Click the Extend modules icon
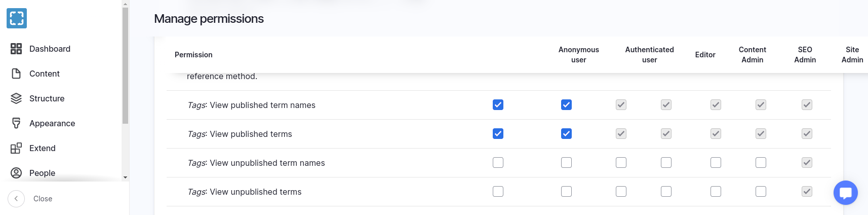Screen dimensions: 868x215 16,148
